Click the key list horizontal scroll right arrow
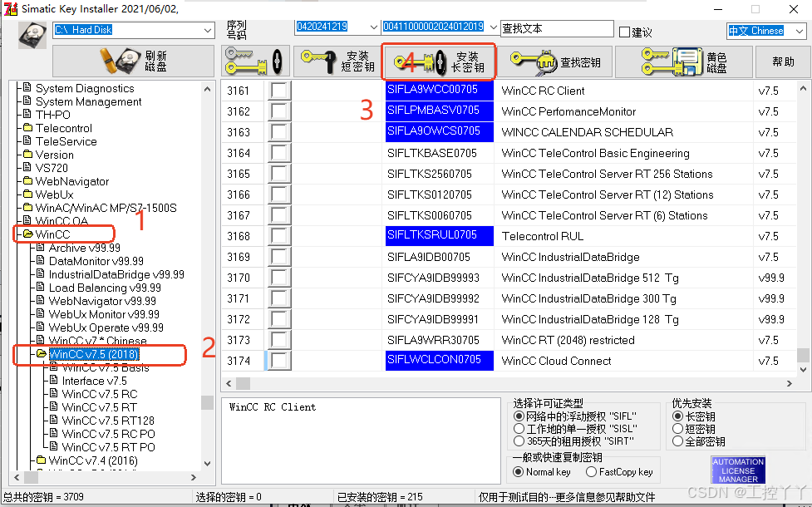812x507 pixels. (790, 384)
